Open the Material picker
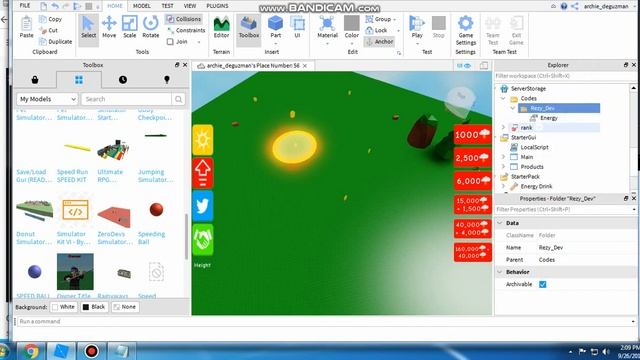Image resolution: width=640 pixels, height=360 pixels. point(327,27)
